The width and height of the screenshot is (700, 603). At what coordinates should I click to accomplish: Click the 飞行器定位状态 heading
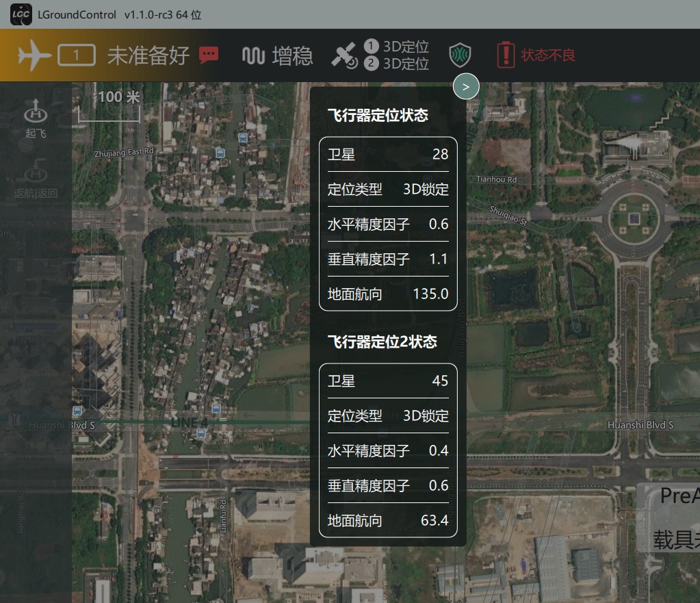[378, 115]
